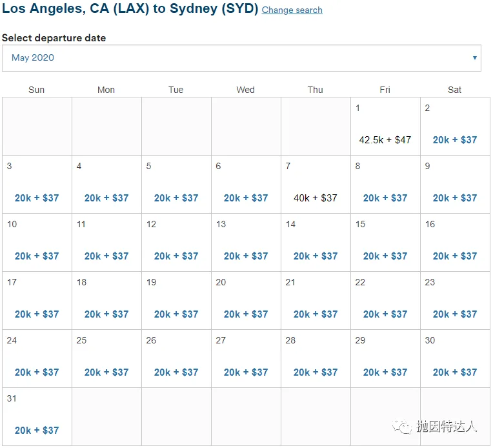Select the May 5 award price
Image resolution: width=493 pixels, height=448 pixels.
coord(176,198)
